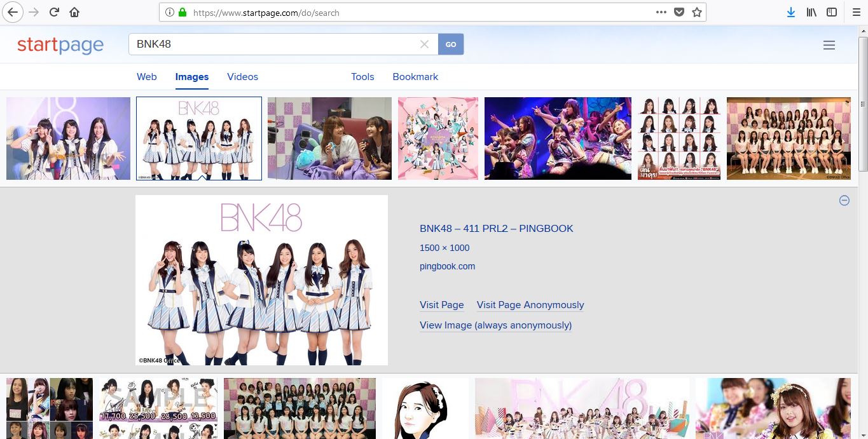Switch to the Videos search tab
This screenshot has height=439, width=868.
tap(242, 76)
